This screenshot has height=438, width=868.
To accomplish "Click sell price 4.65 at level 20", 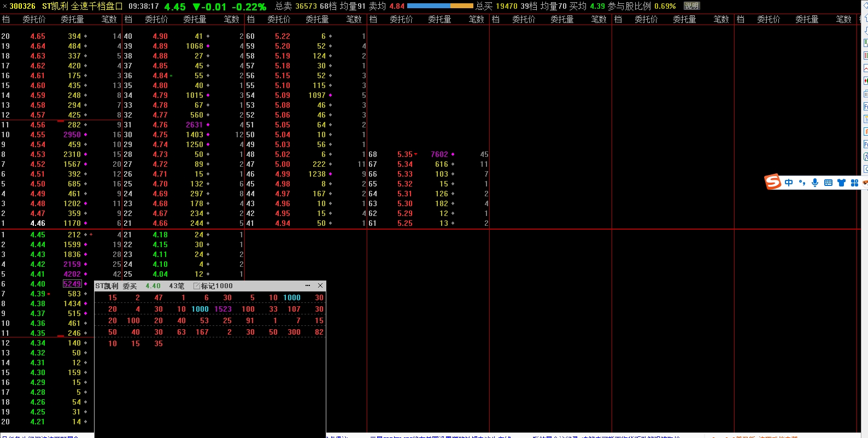I will point(38,36).
